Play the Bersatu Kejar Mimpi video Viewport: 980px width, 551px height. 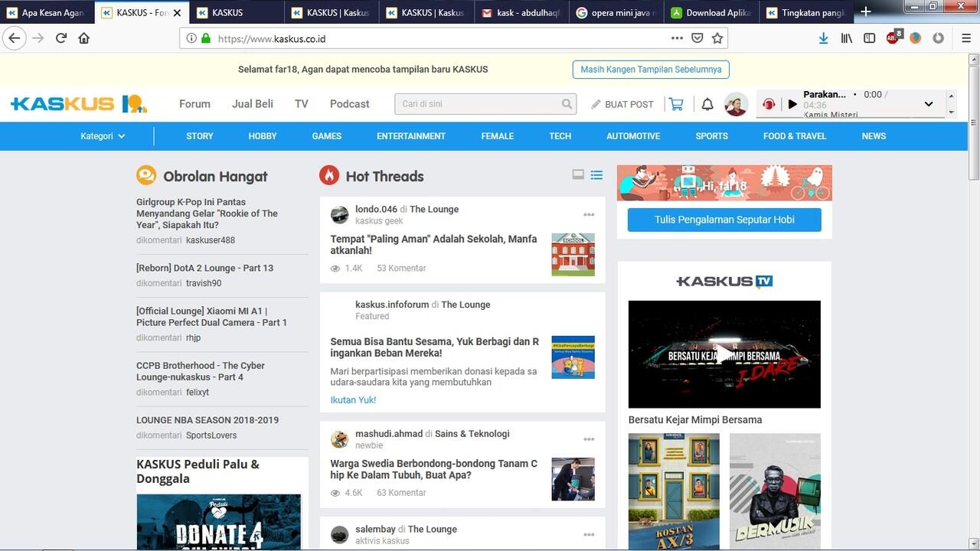[724, 354]
